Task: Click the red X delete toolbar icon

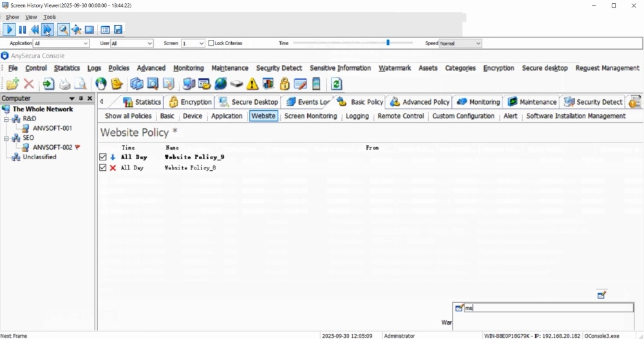Action: [x=29, y=84]
